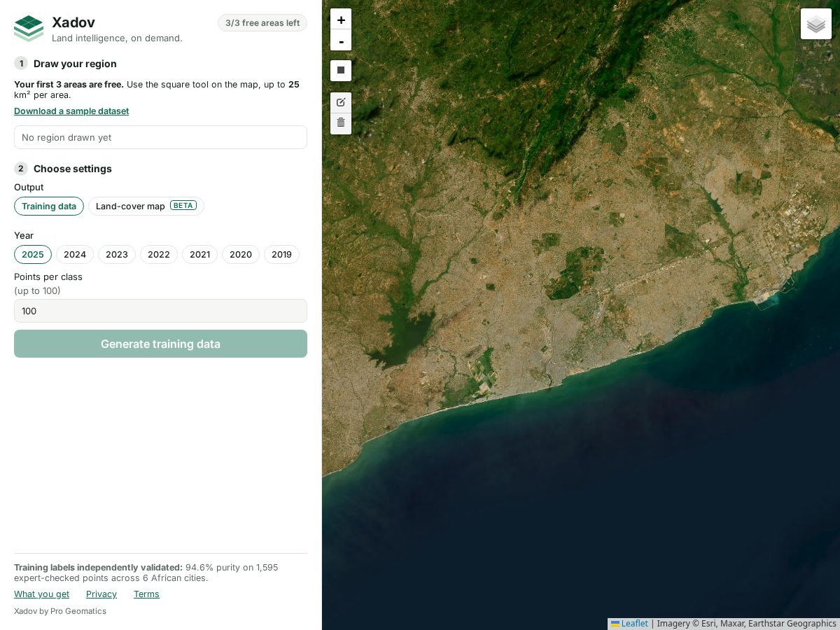Choose year 2025

coord(33,255)
